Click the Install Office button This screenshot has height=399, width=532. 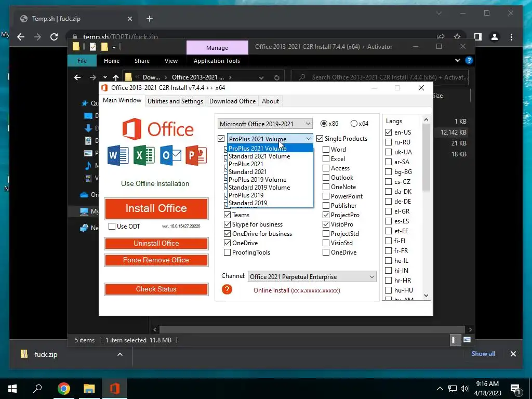click(x=156, y=208)
